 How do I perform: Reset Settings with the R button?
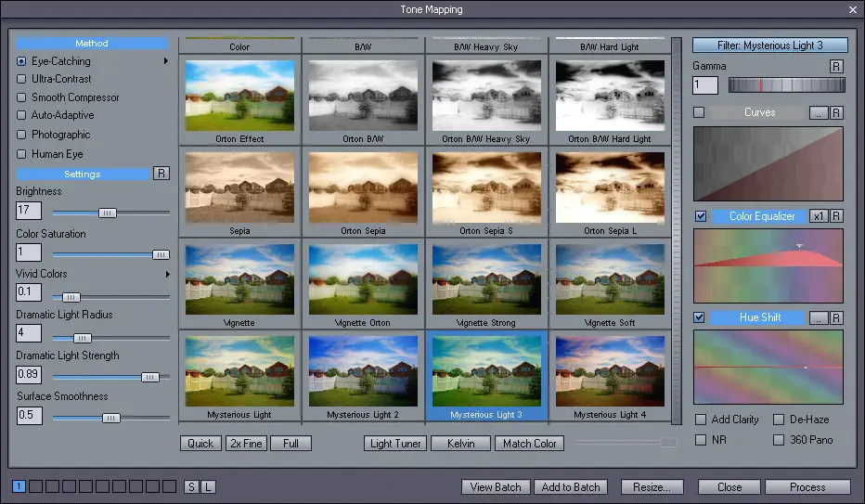(161, 174)
